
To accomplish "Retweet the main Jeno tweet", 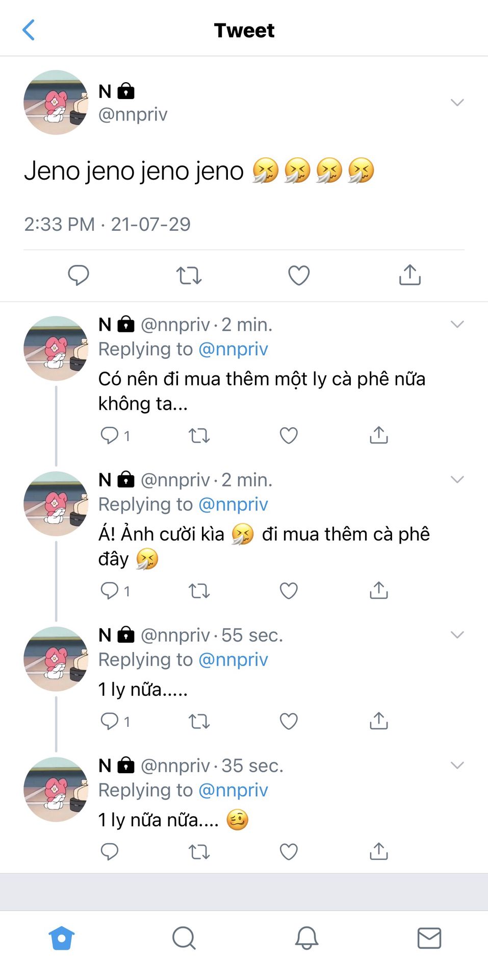I will tap(189, 275).
